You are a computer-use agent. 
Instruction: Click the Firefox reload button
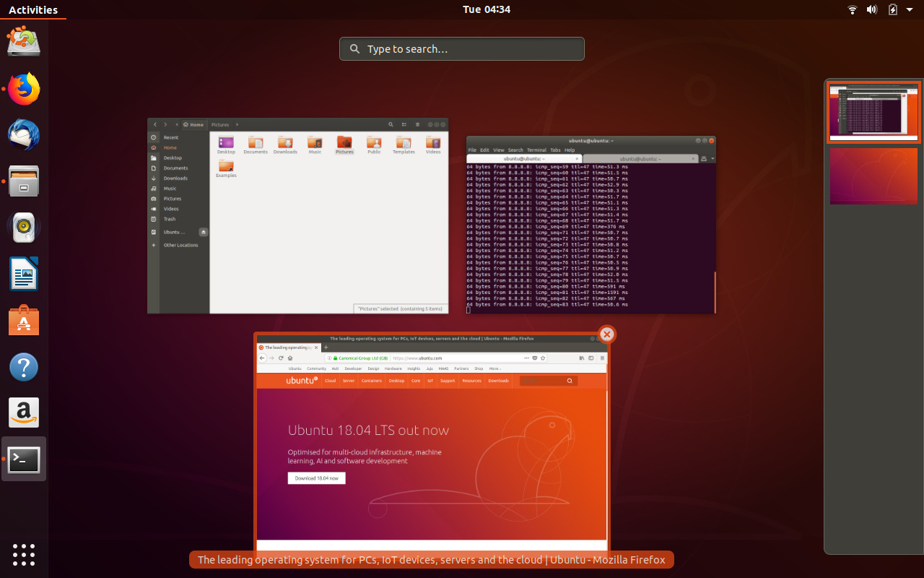point(281,358)
